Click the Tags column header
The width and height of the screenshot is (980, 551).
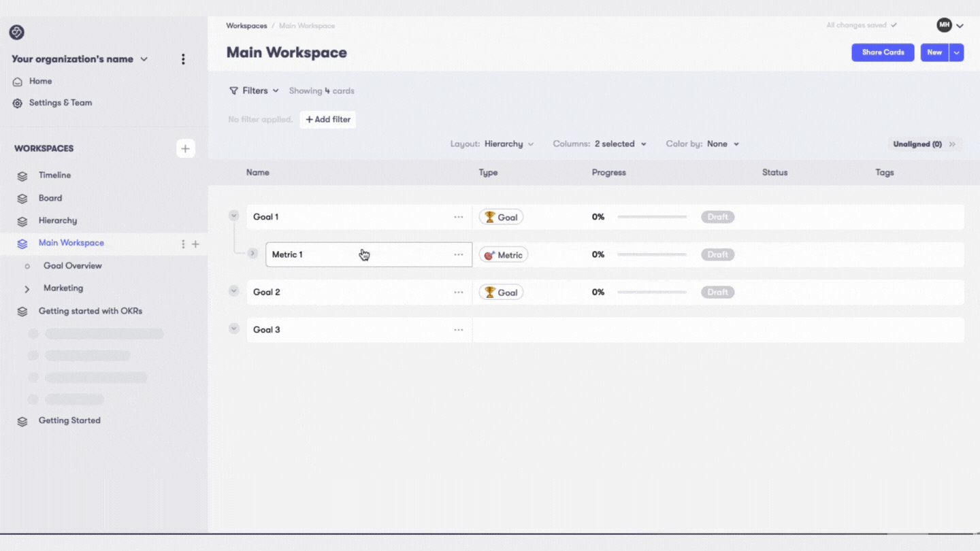(885, 173)
